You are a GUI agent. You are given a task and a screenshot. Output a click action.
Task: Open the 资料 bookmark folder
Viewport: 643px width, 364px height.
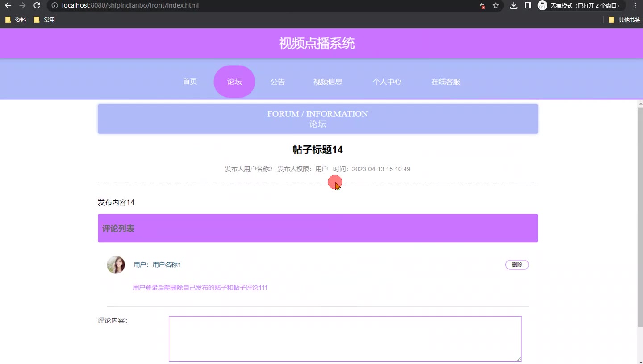click(16, 20)
